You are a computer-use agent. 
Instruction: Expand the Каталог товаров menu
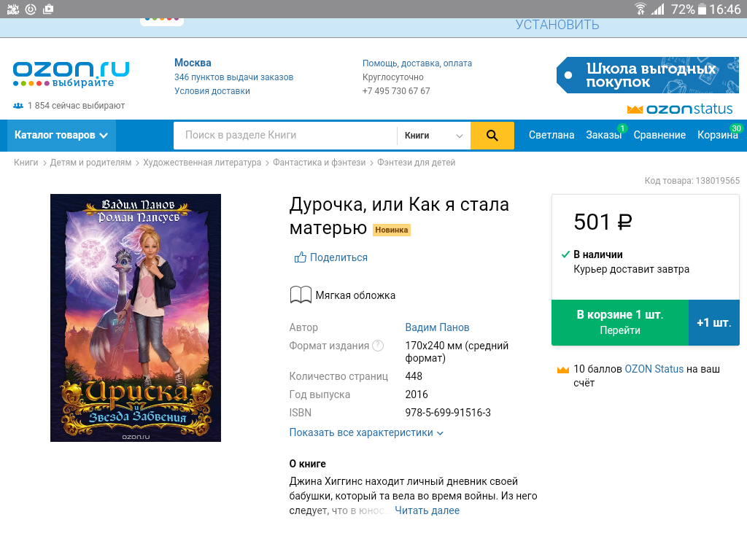[x=61, y=135]
